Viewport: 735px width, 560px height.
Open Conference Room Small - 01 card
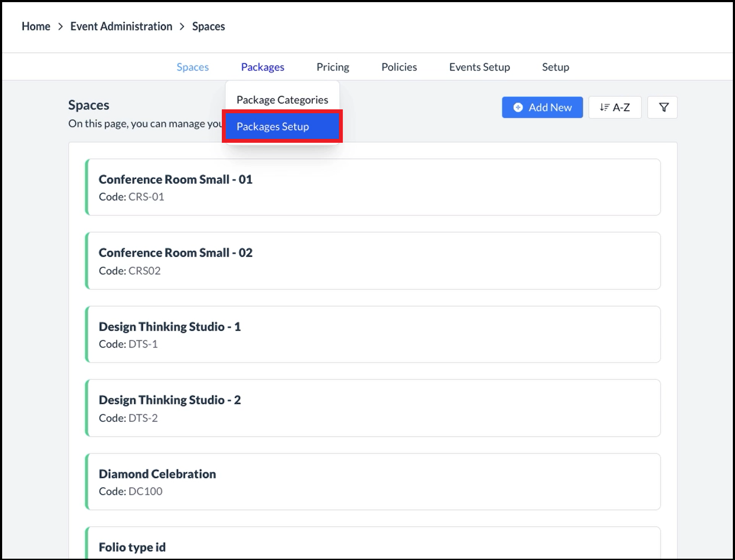372,187
